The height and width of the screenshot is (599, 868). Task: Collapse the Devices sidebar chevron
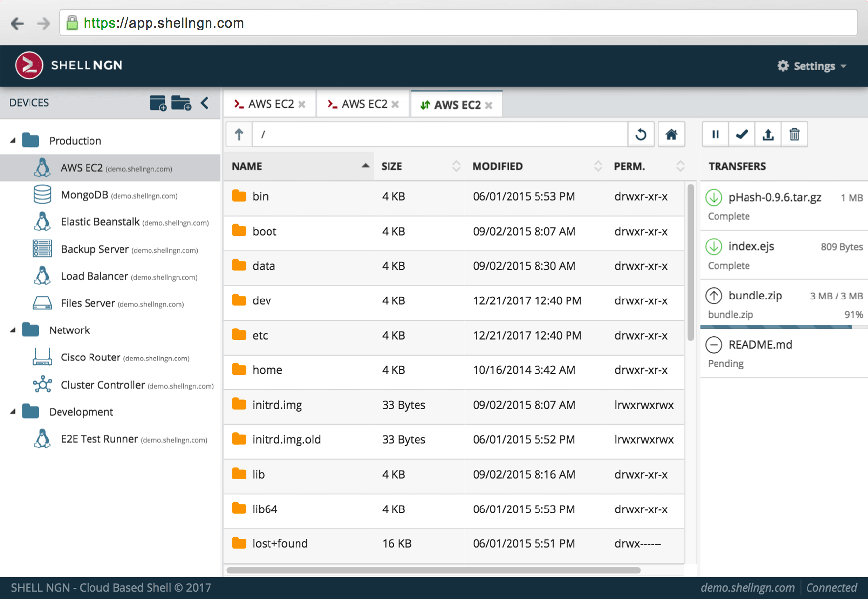coord(205,103)
